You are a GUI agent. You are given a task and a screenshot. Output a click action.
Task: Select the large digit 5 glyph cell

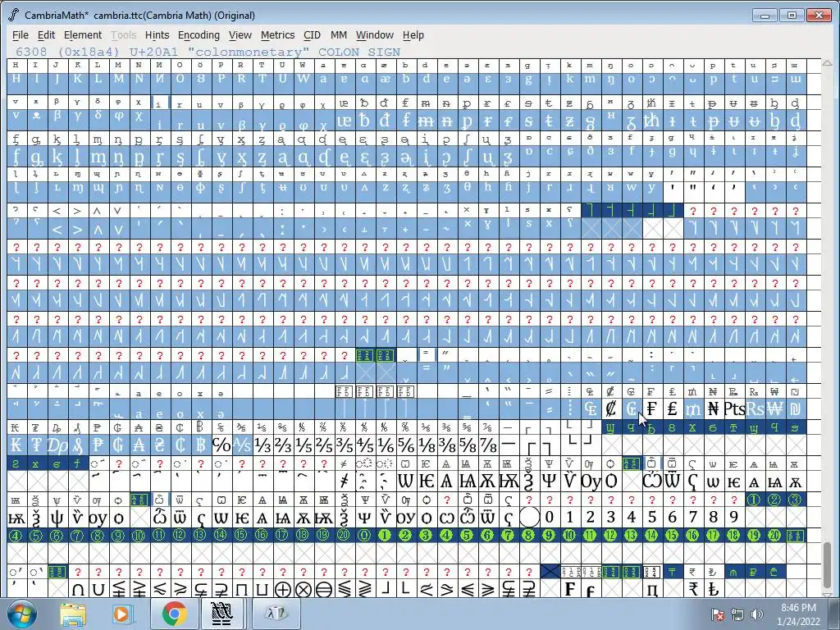pyautogui.click(x=651, y=517)
